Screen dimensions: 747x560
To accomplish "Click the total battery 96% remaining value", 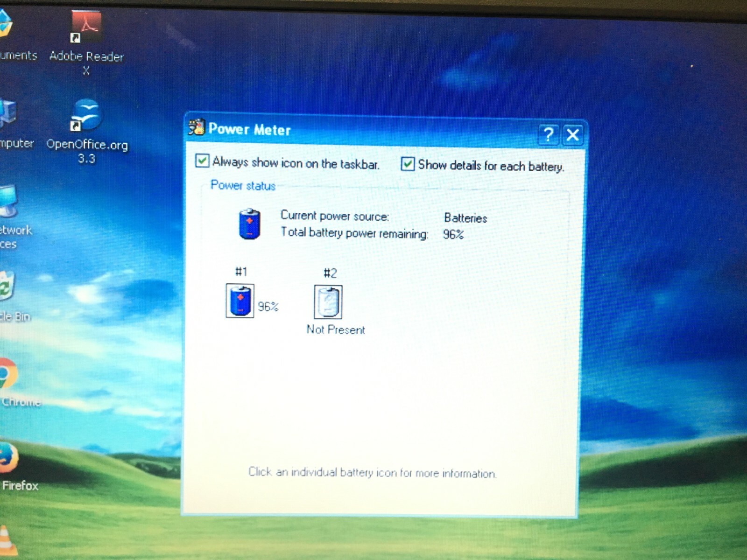I will tap(453, 234).
